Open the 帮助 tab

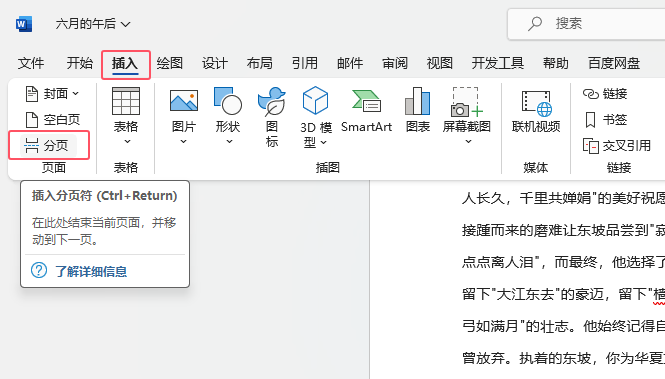tap(556, 63)
